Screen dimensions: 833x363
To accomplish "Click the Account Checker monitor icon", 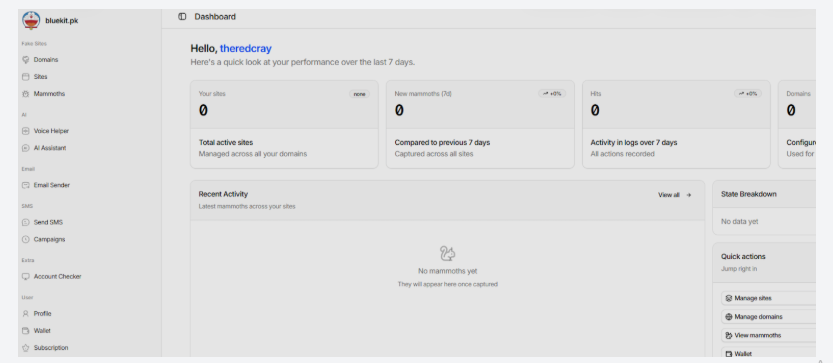I will pos(26,277).
